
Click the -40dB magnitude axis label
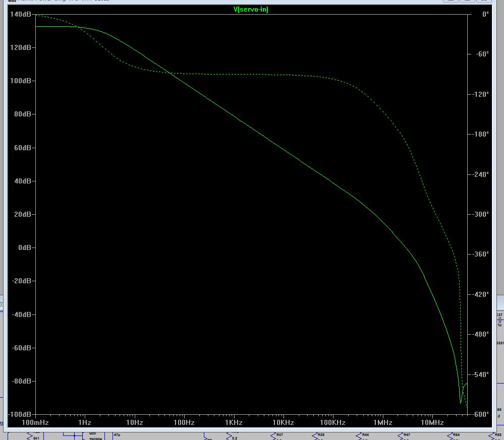point(22,315)
